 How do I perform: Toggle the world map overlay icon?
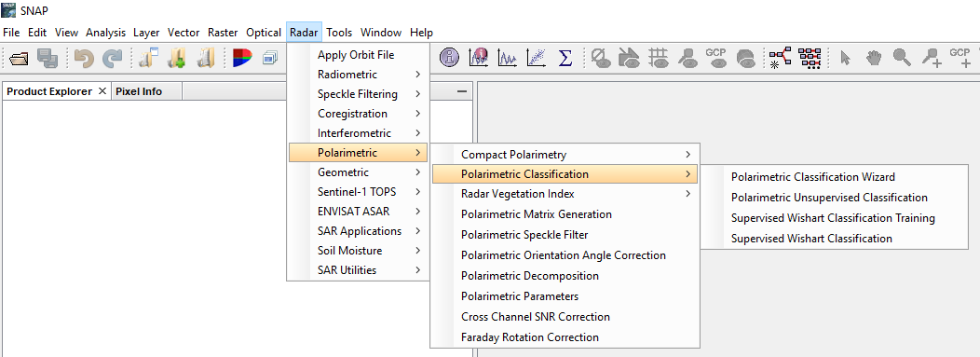pos(745,58)
